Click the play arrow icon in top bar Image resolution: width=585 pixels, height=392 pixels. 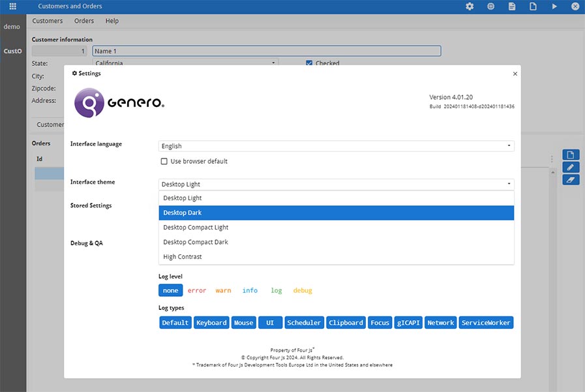tap(554, 7)
